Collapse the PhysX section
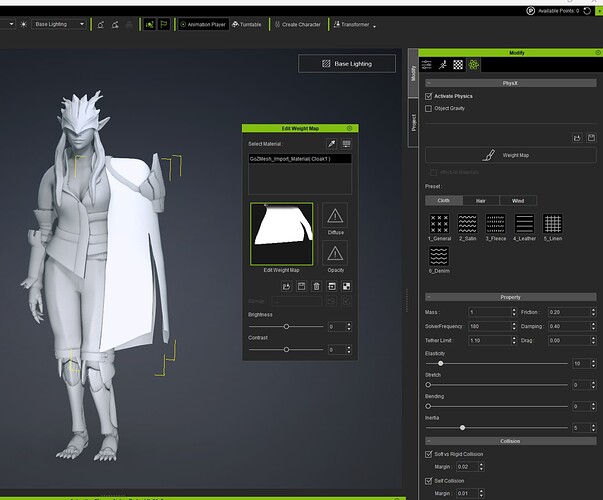 point(429,83)
